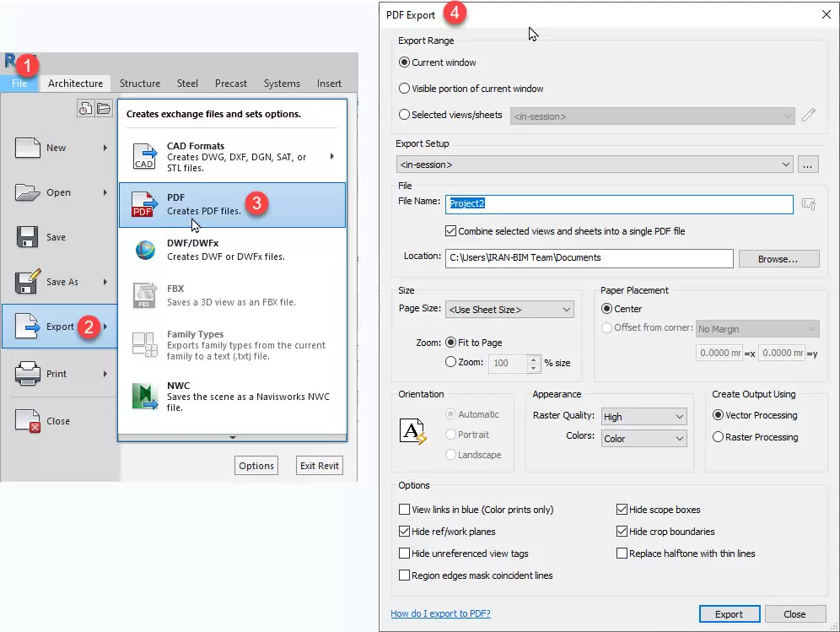The width and height of the screenshot is (840, 632).
Task: Open the Colors dropdown list
Action: coord(643,439)
